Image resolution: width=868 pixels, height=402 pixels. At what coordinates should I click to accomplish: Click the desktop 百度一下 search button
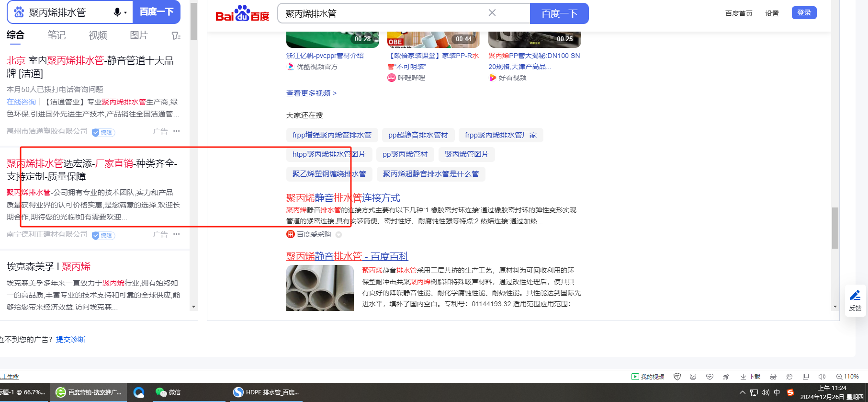[x=559, y=13]
